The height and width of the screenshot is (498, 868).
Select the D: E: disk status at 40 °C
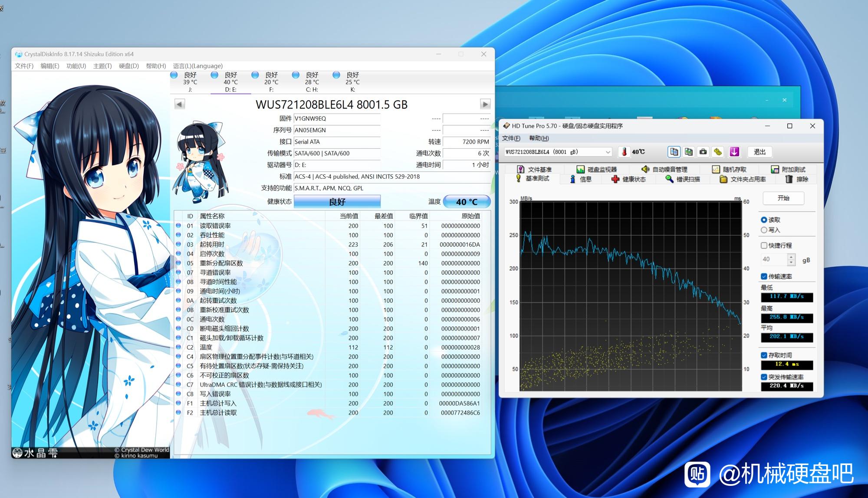(231, 82)
